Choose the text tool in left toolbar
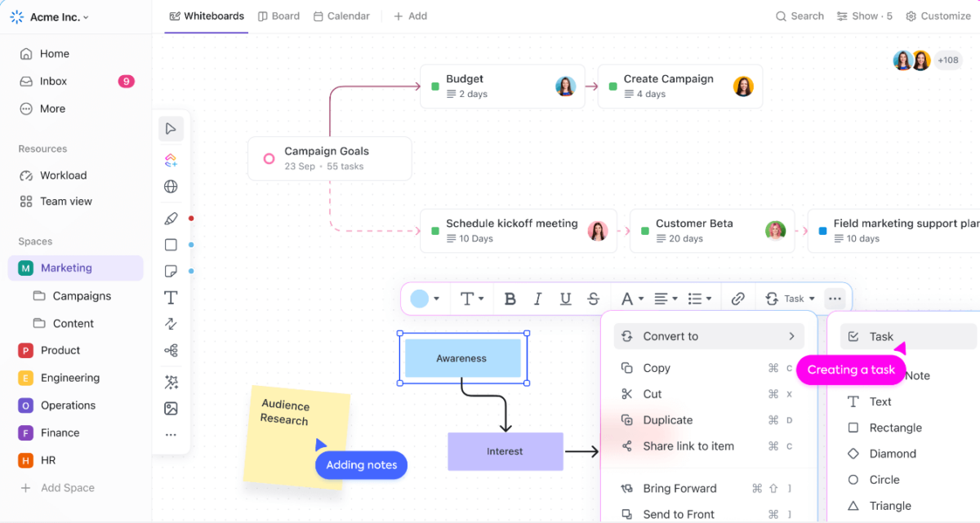This screenshot has width=980, height=523. tap(171, 298)
